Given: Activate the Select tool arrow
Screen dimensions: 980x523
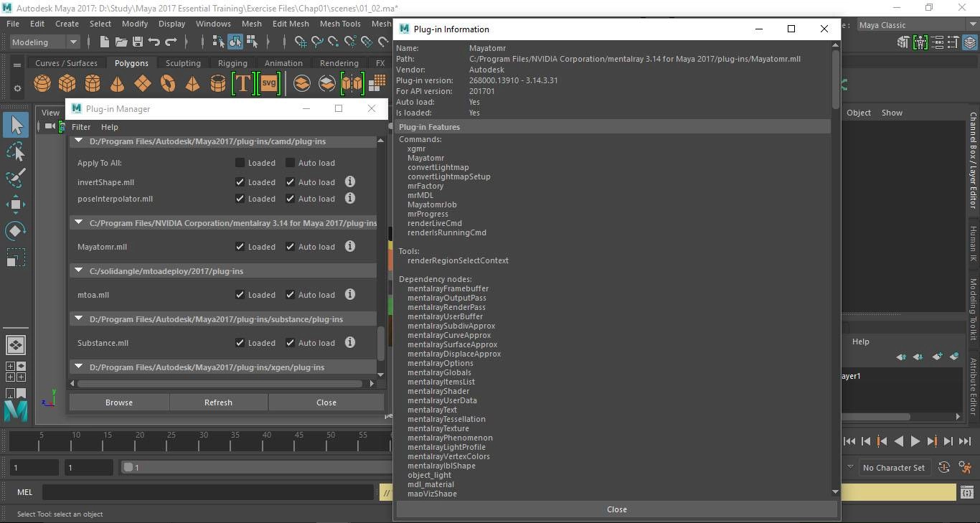Looking at the screenshot, I should [16, 126].
